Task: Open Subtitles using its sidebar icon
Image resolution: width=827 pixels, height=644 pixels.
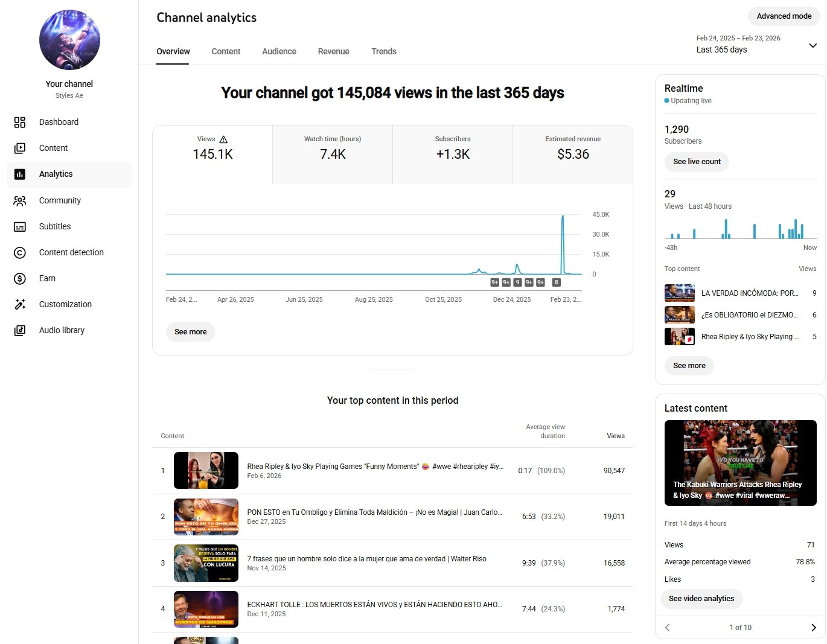Action: click(20, 227)
